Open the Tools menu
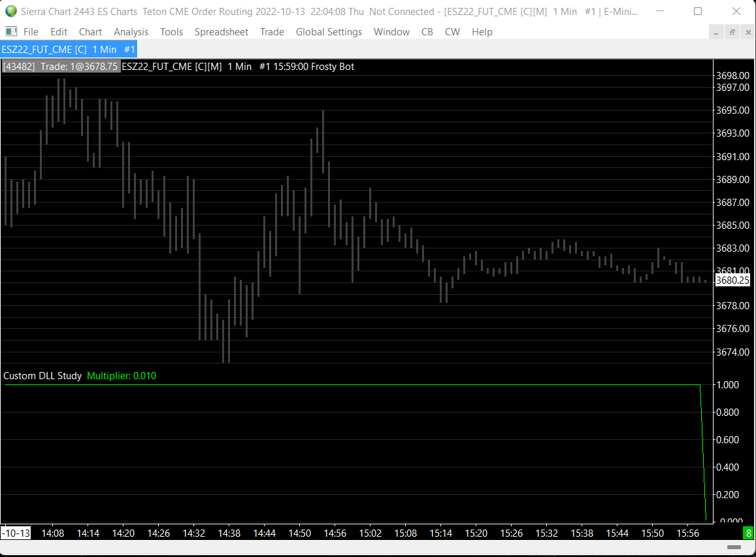Screen dimensions: 756x557 click(x=171, y=32)
